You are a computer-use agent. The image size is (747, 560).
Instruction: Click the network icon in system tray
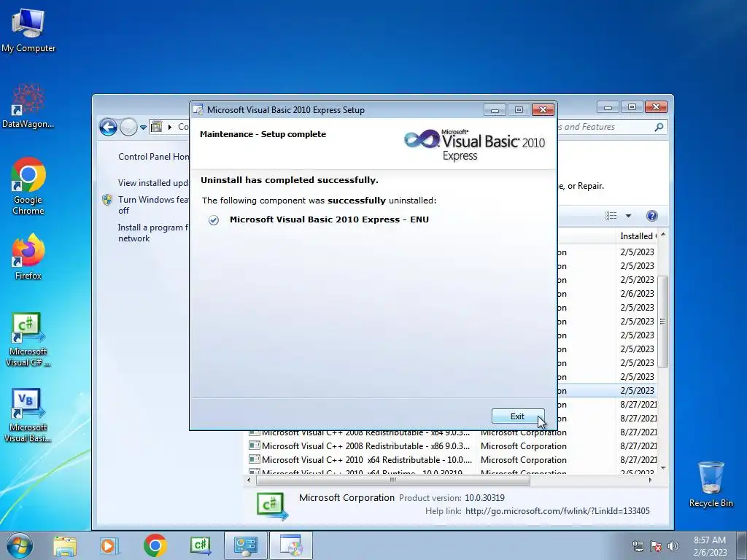coord(638,546)
